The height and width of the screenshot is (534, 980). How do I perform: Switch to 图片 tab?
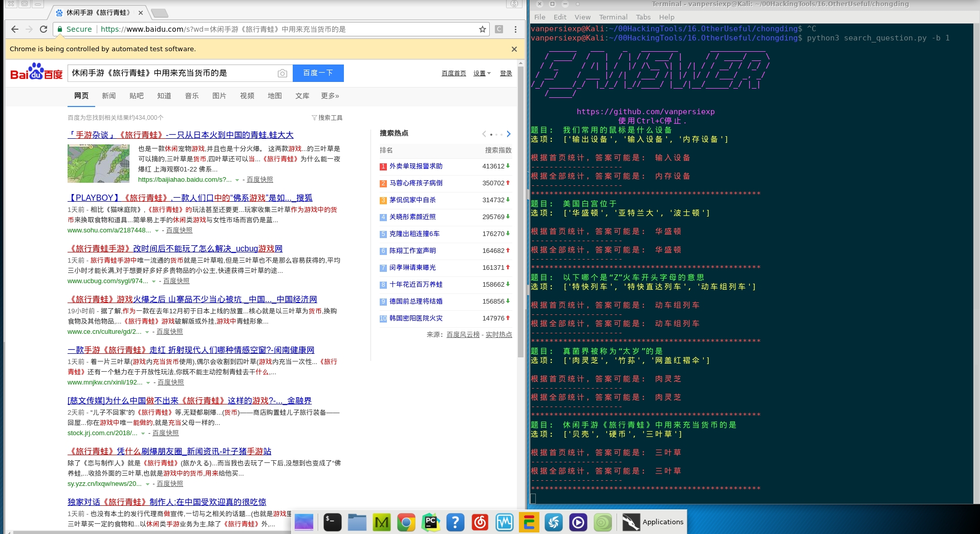[x=219, y=96]
